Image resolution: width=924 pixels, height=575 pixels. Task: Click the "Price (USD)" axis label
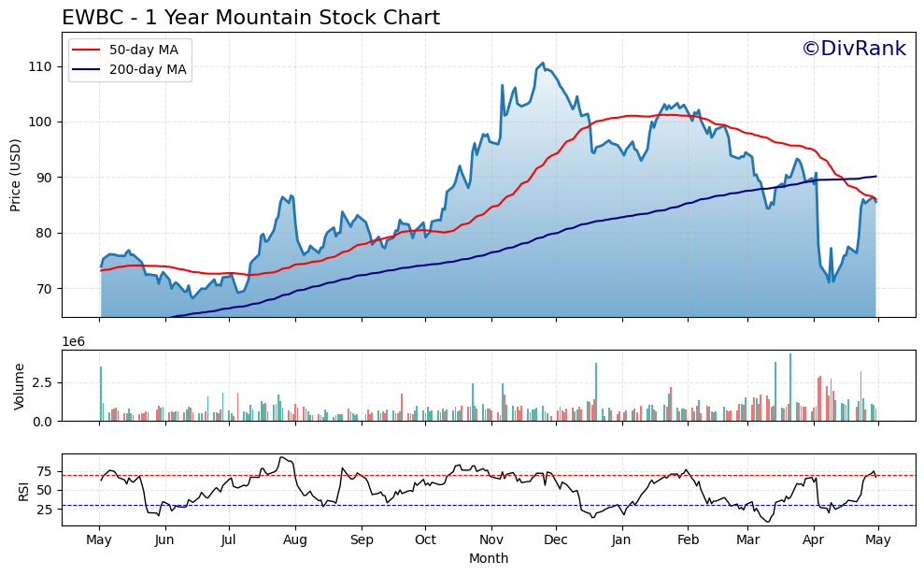coord(15,175)
